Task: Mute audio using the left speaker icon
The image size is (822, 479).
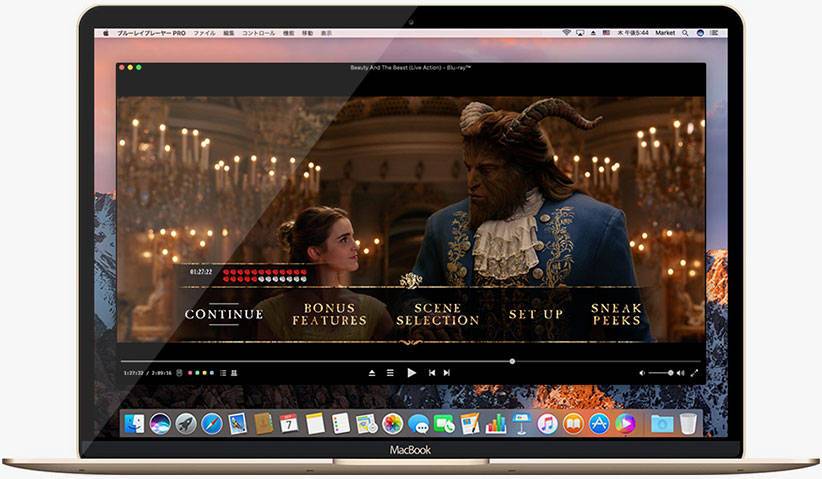Action: (642, 373)
